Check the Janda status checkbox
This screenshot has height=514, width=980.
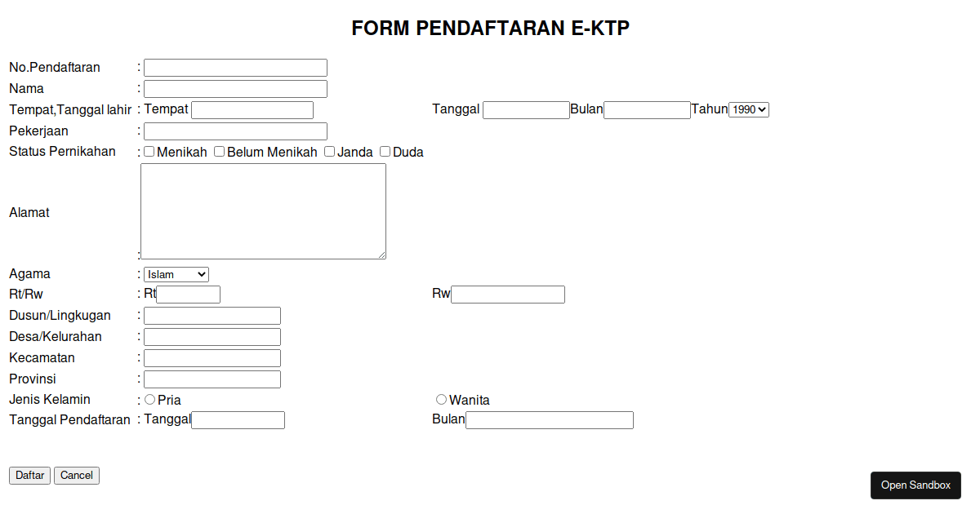(x=329, y=150)
